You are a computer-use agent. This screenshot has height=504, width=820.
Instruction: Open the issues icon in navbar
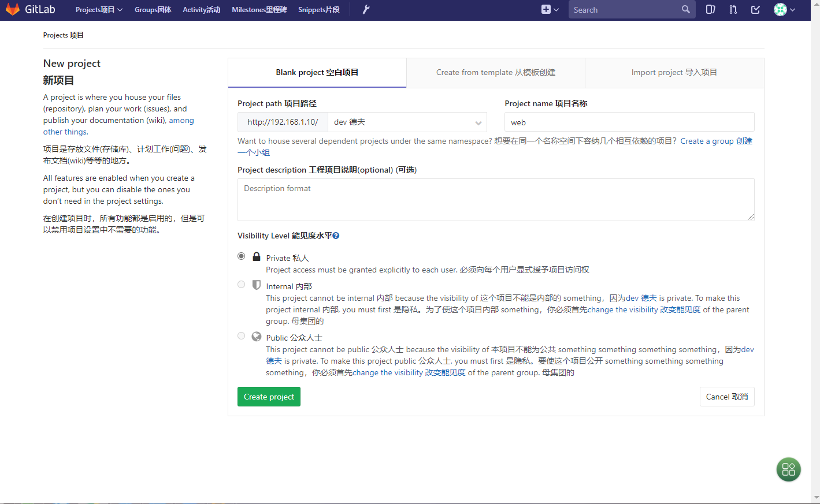pyautogui.click(x=711, y=9)
